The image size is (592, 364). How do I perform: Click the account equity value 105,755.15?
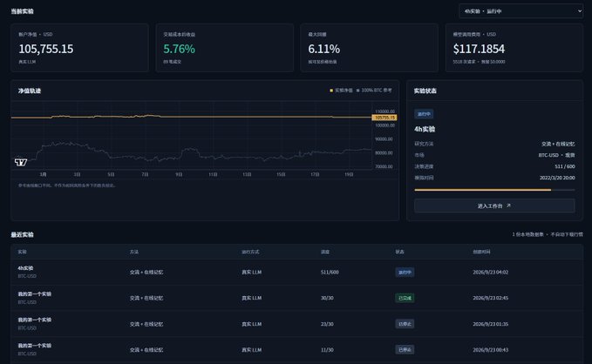pos(46,49)
